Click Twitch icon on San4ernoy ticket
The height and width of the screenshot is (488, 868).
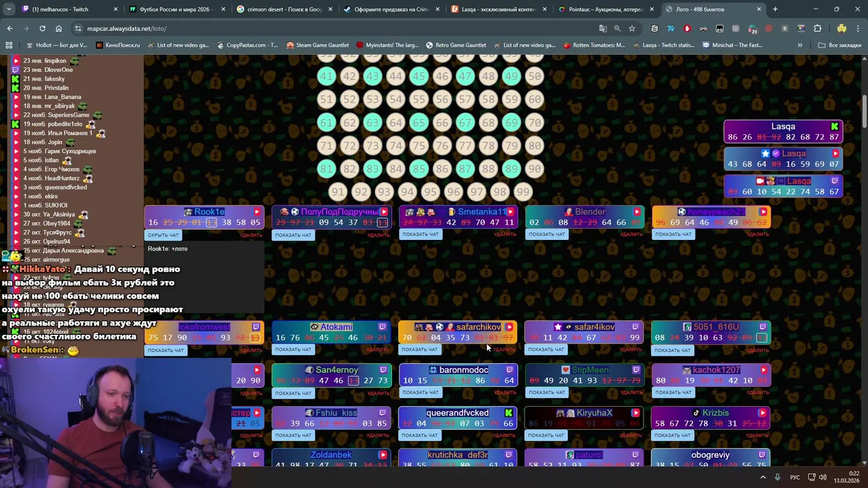click(383, 370)
